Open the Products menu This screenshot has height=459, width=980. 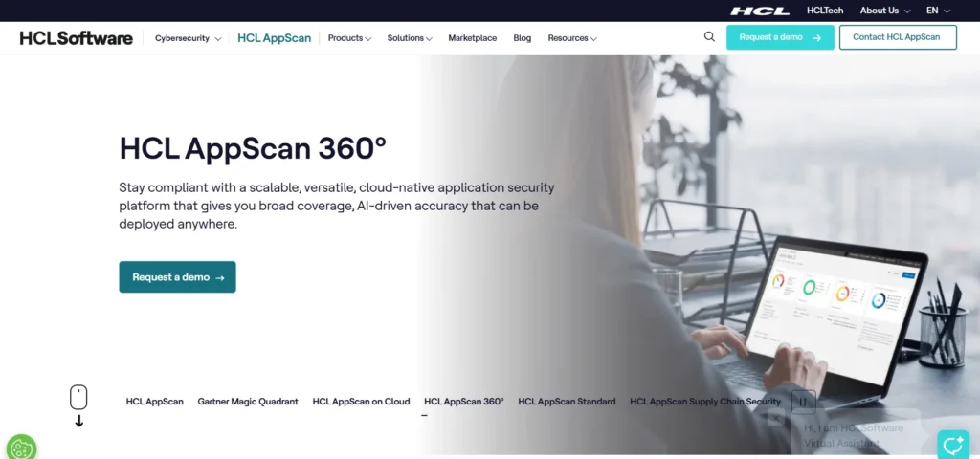tap(349, 38)
